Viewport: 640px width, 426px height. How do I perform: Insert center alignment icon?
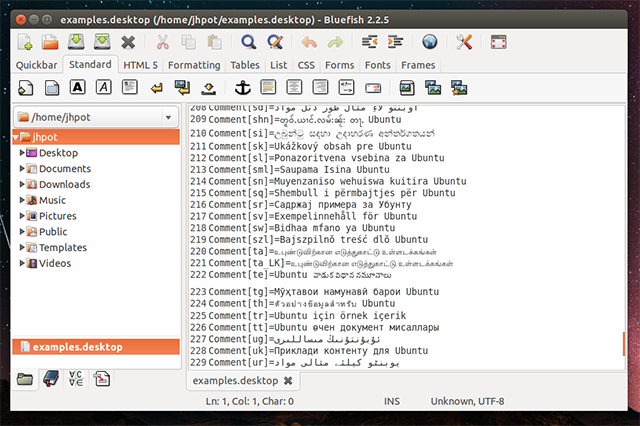(x=294, y=87)
